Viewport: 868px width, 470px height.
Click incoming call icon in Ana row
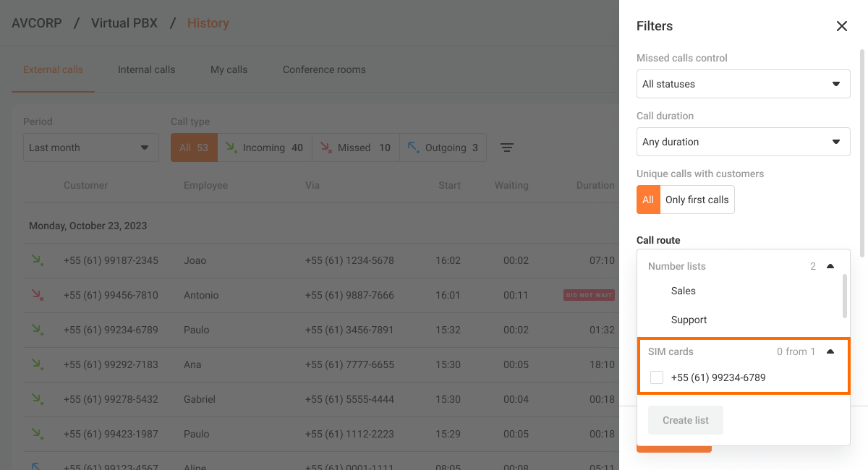36,364
